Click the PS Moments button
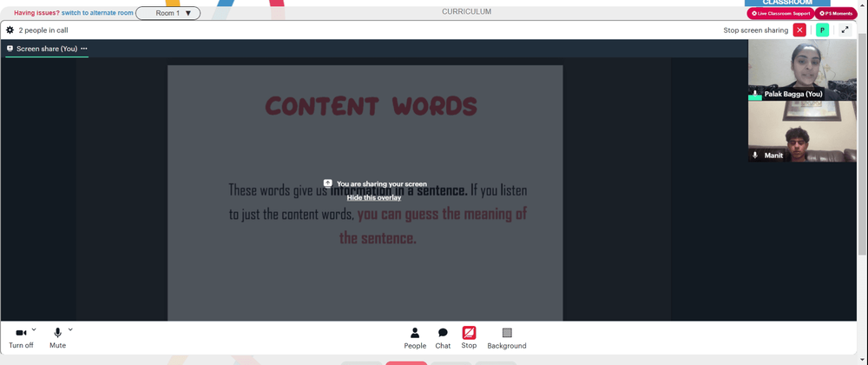This screenshot has width=868, height=365. coord(836,13)
